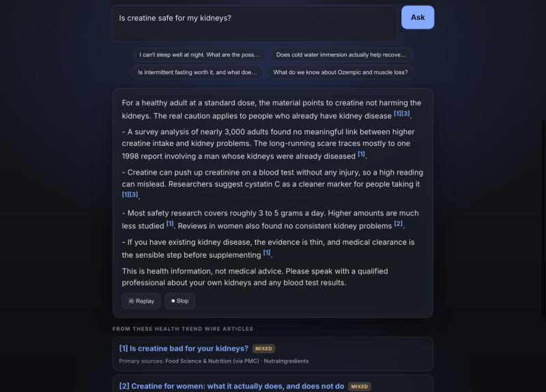Follow citation [1] after the 1998 report sentence
This screenshot has width=546, height=392.
tap(362, 154)
